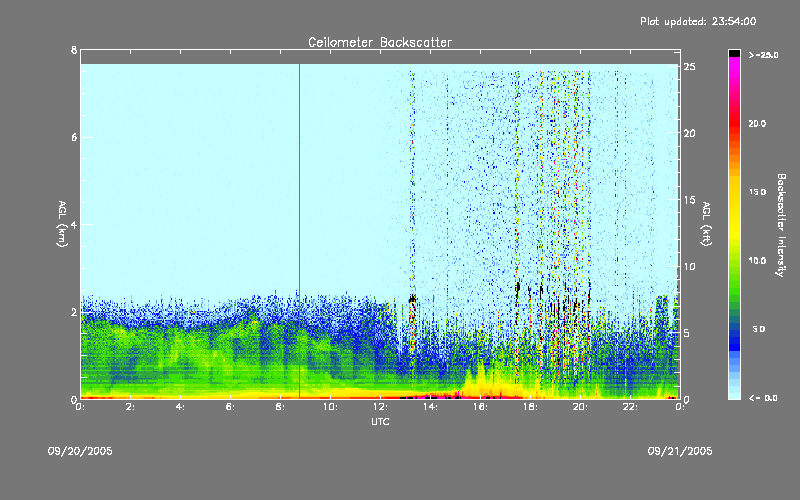The image size is (800, 500).
Task: Click the right 'AGL (kft)' axis label
Action: [x=706, y=224]
